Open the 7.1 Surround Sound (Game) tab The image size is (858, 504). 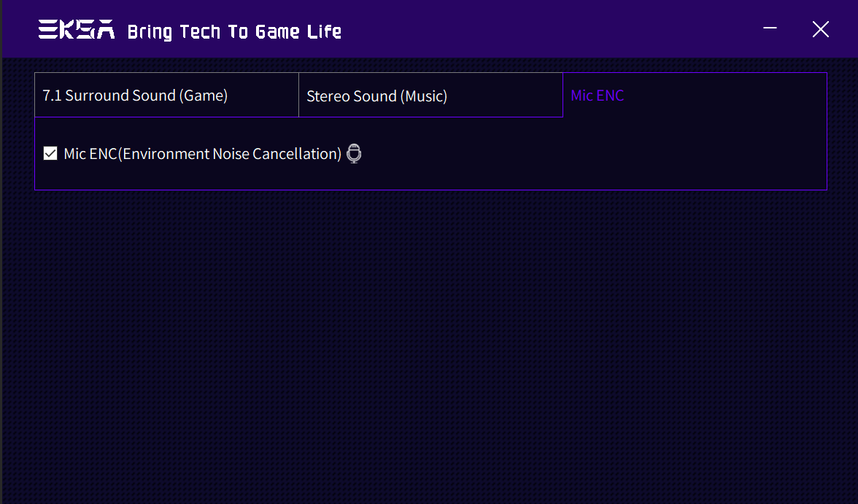(166, 96)
